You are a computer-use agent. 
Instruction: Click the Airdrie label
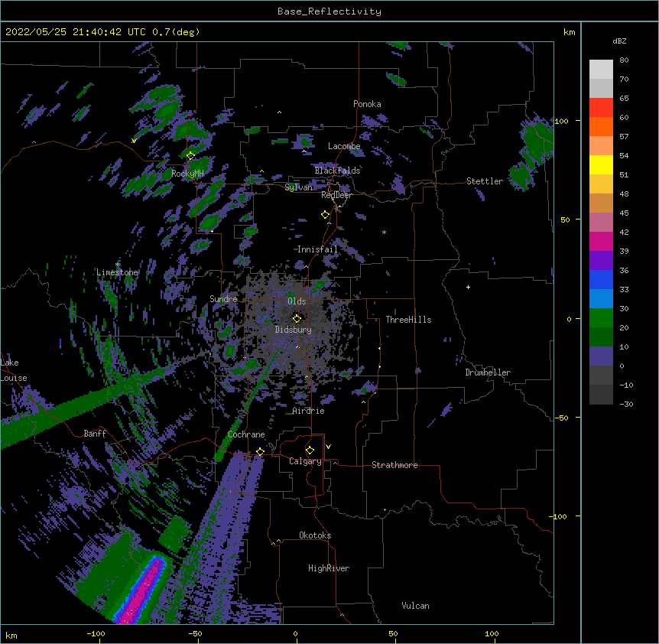point(309,411)
